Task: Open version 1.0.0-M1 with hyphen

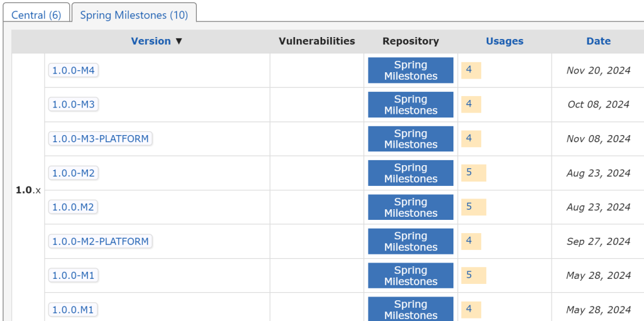Action: click(74, 276)
